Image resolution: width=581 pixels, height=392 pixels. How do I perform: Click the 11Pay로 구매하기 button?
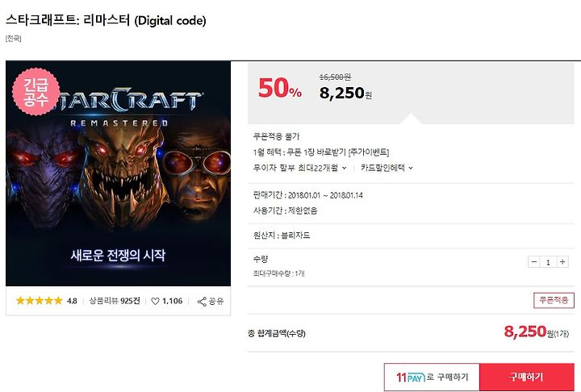tap(432, 377)
